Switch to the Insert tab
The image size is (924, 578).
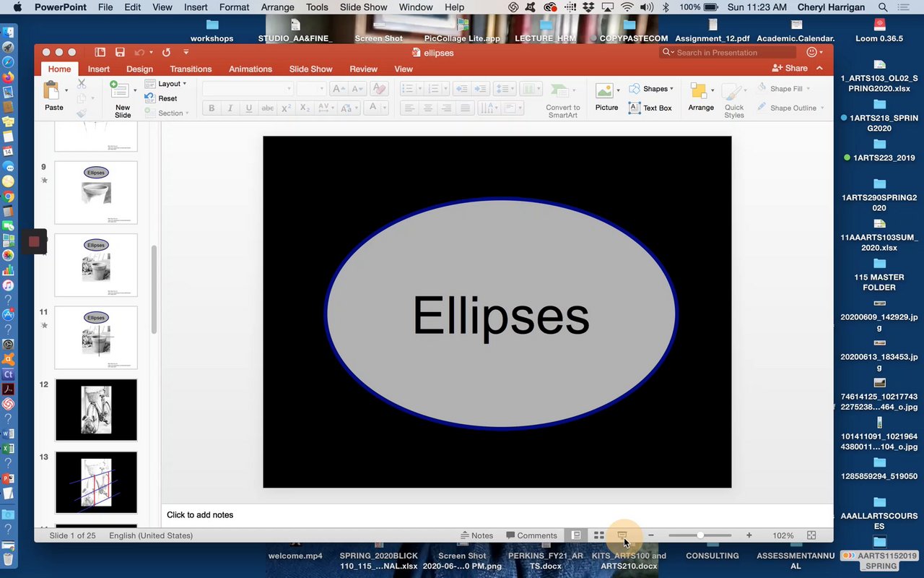click(99, 69)
